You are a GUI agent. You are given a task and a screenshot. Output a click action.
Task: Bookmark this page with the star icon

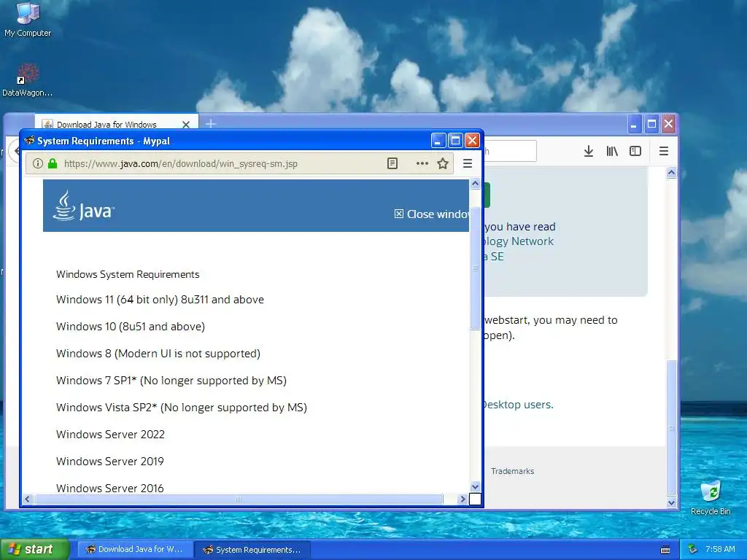[x=443, y=164]
